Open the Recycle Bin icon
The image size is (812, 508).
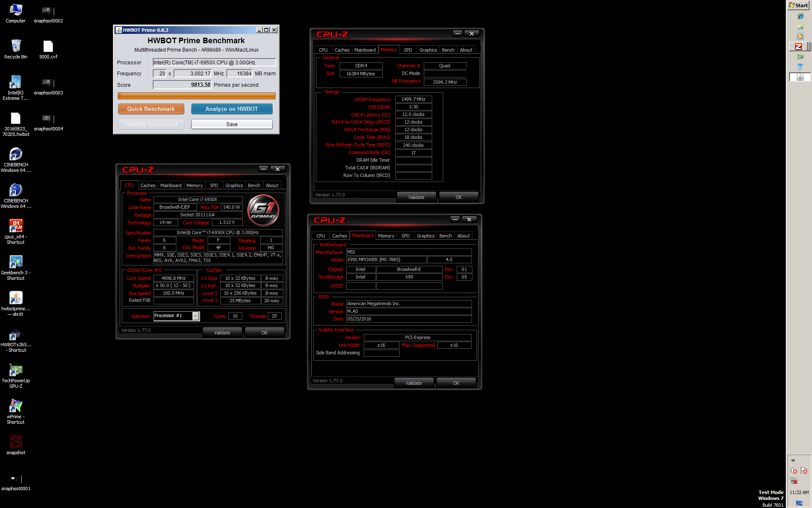tap(16, 49)
